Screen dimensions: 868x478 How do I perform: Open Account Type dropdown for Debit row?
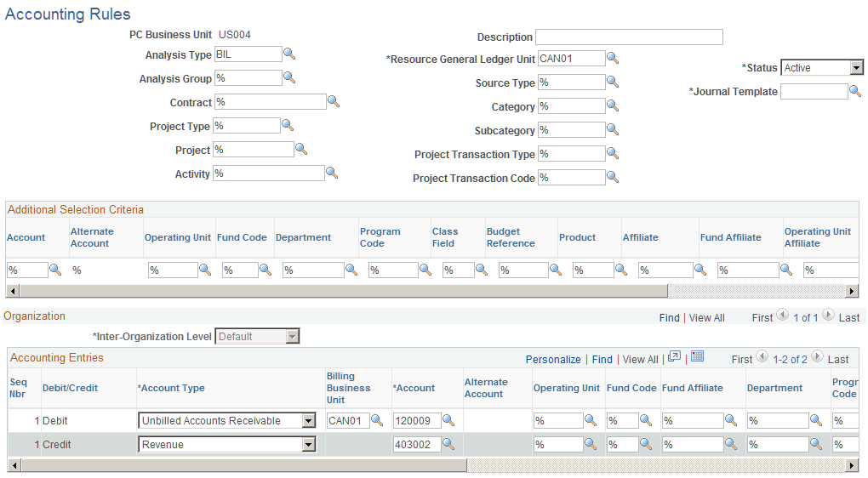[309, 421]
